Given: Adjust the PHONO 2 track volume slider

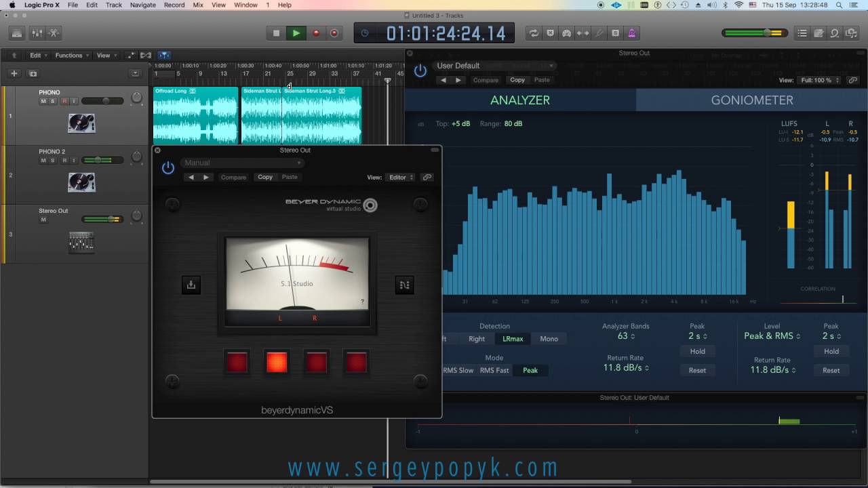Looking at the screenshot, I should [102, 161].
